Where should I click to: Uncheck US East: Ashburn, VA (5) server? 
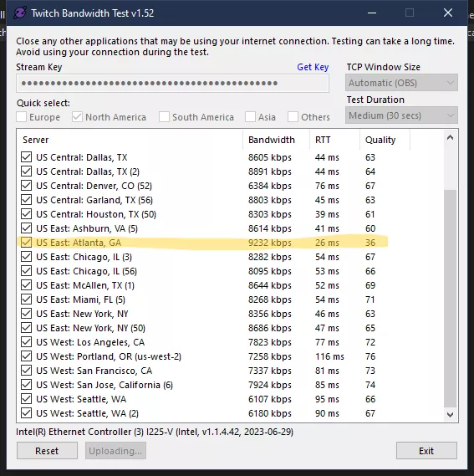click(x=27, y=228)
